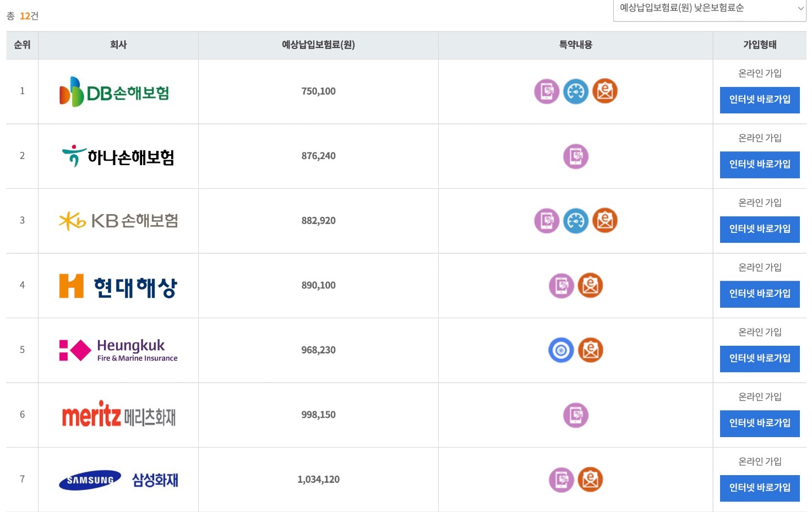Click the premium value 1,034,120
The image size is (812, 512).
click(x=318, y=480)
